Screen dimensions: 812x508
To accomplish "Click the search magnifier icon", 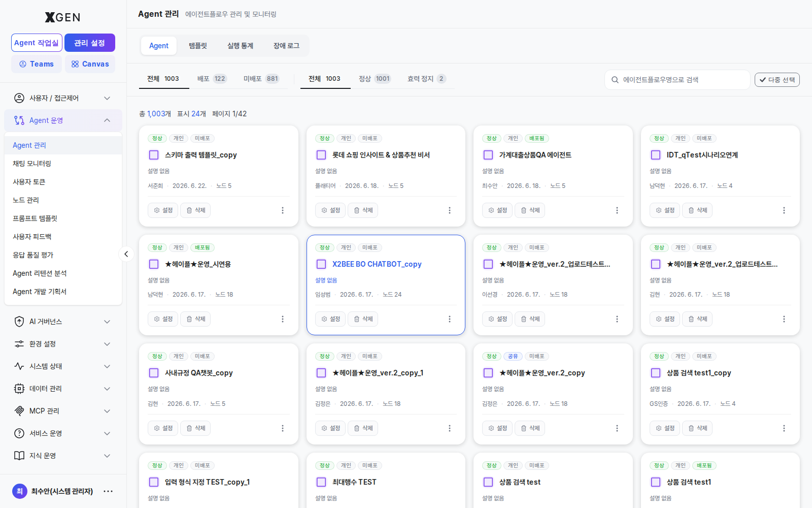I will click(x=615, y=80).
